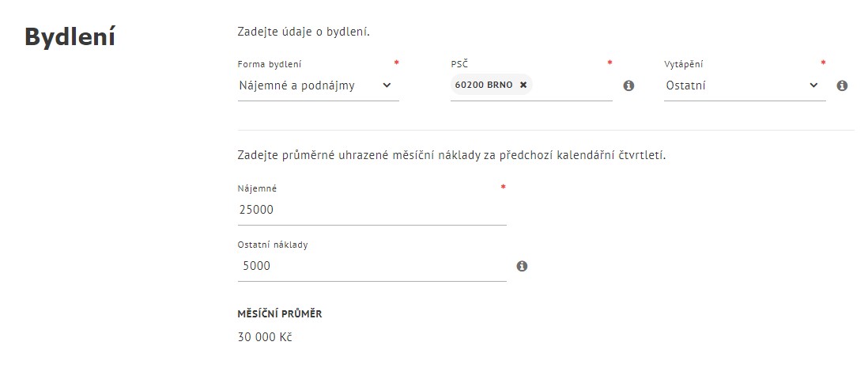Open the Nájemné a podnájmy dropdown
868x372 pixels.
coord(319,86)
